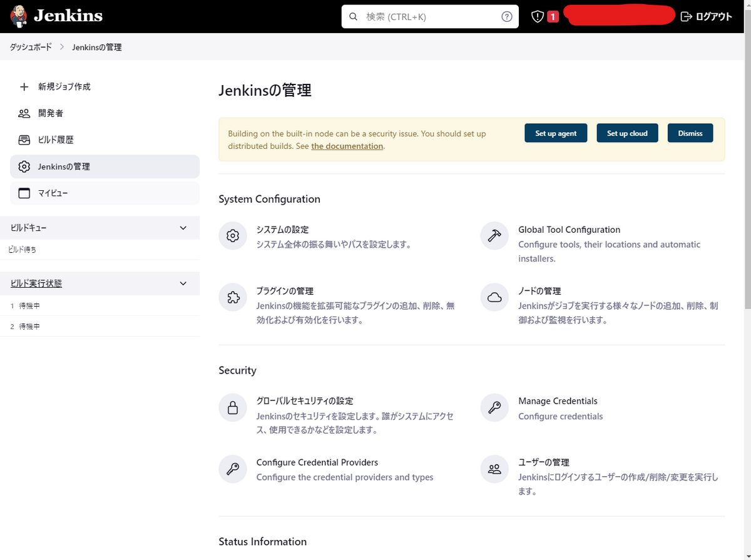This screenshot has height=560, width=751.
Task: Click the cloud icon for ノードの管理
Action: click(494, 297)
